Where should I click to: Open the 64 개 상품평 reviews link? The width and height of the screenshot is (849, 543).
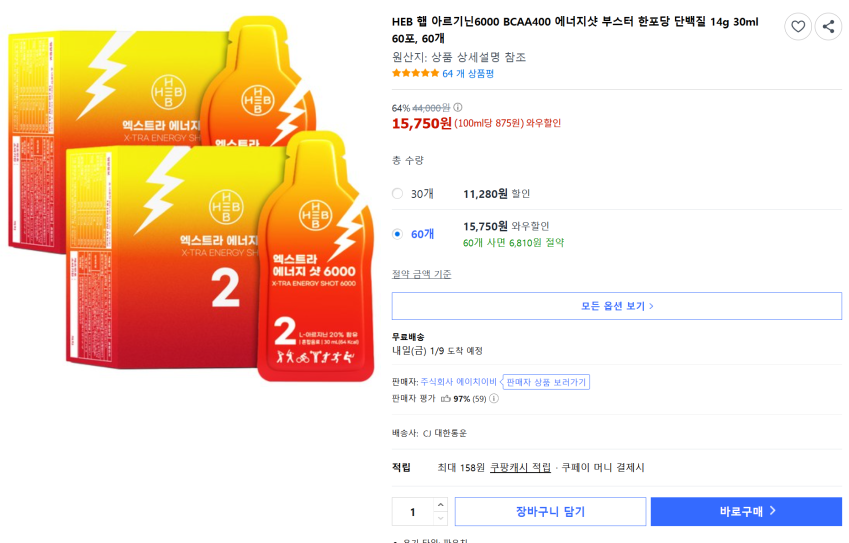pyautogui.click(x=468, y=73)
